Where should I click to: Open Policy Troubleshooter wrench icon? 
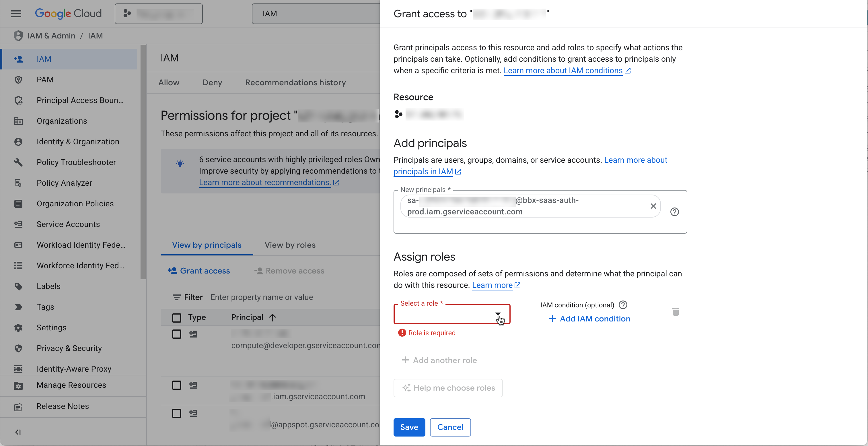[18, 162]
